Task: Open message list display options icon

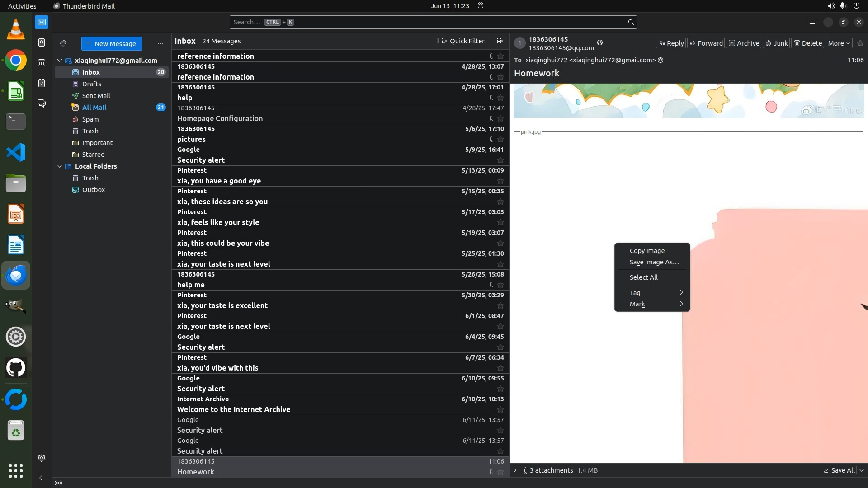Action: click(x=500, y=41)
